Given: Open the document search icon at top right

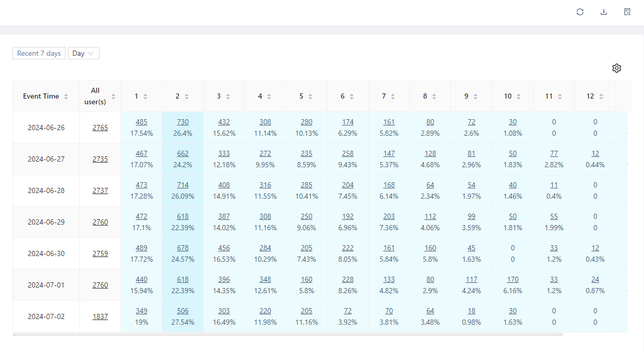Looking at the screenshot, I should coord(628,12).
